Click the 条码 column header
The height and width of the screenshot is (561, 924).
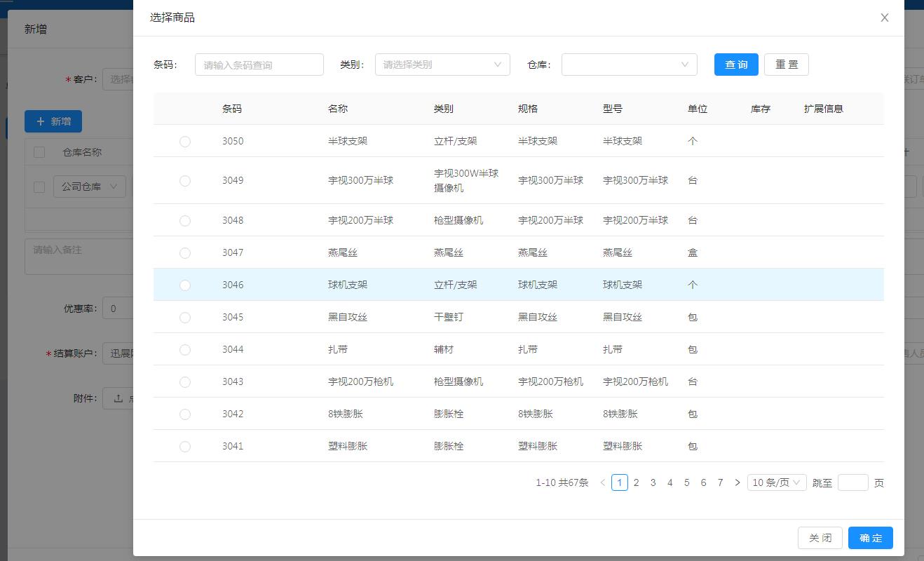point(232,109)
